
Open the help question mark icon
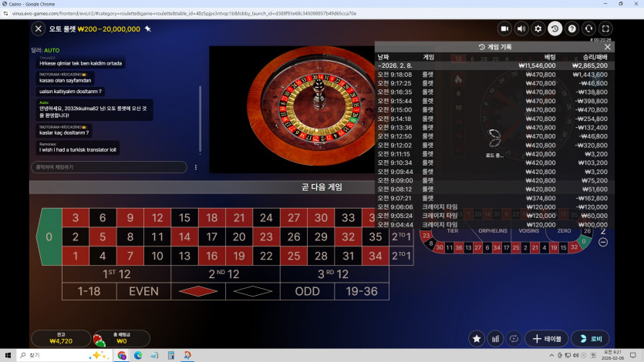pos(572,28)
